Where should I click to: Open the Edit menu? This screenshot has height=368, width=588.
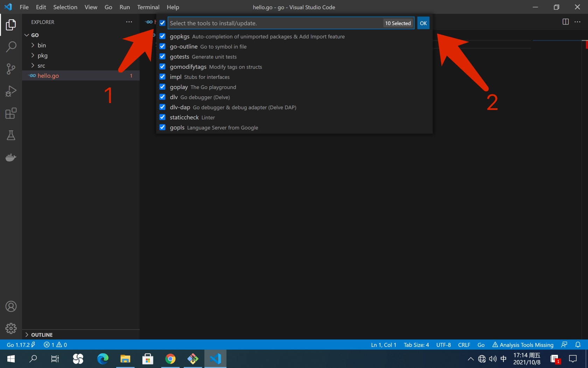click(41, 7)
